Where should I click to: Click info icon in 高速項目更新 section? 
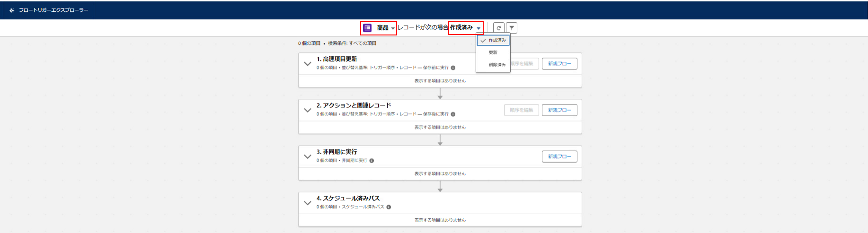453,68
